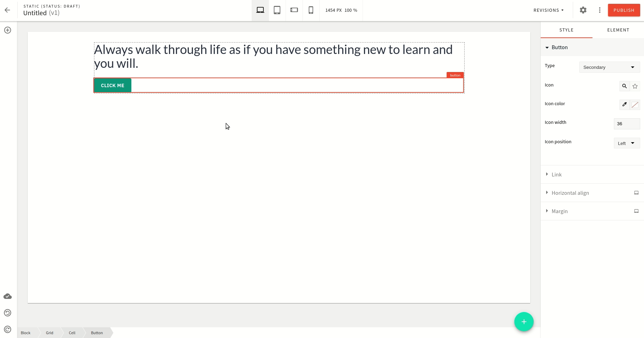The width and height of the screenshot is (644, 338).
Task: Pick icon color with the eyedropper
Action: [x=624, y=104]
